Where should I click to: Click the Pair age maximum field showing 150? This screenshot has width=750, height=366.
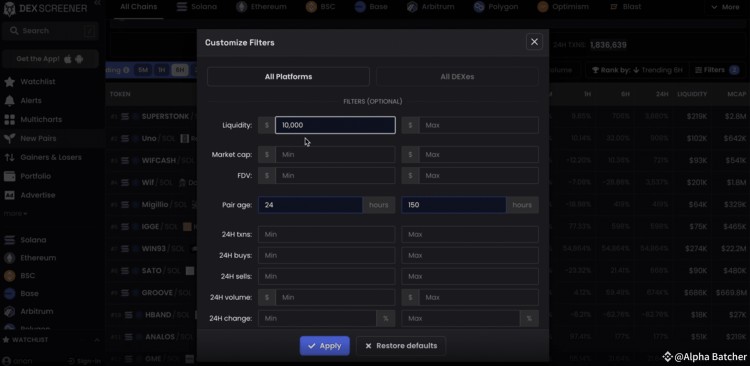[453, 205]
